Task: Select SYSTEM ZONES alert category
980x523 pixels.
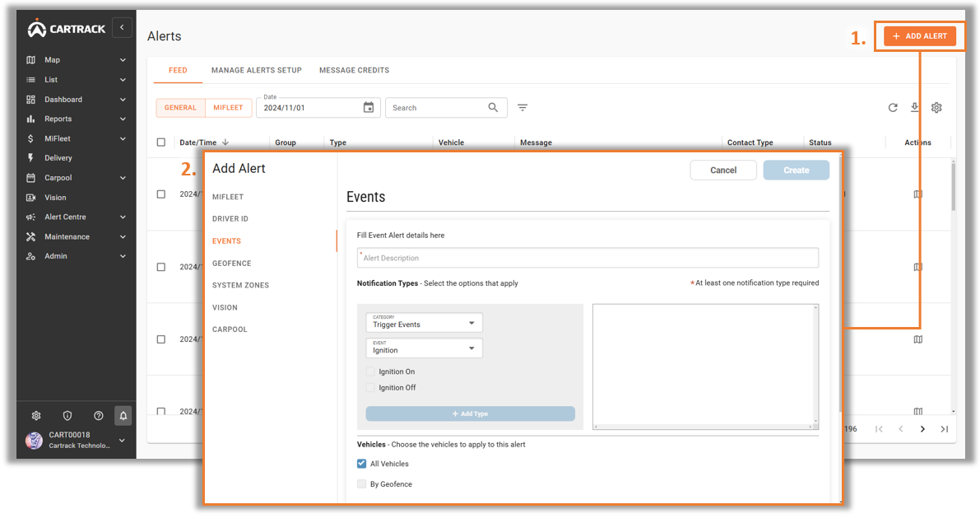Action: pyautogui.click(x=240, y=285)
